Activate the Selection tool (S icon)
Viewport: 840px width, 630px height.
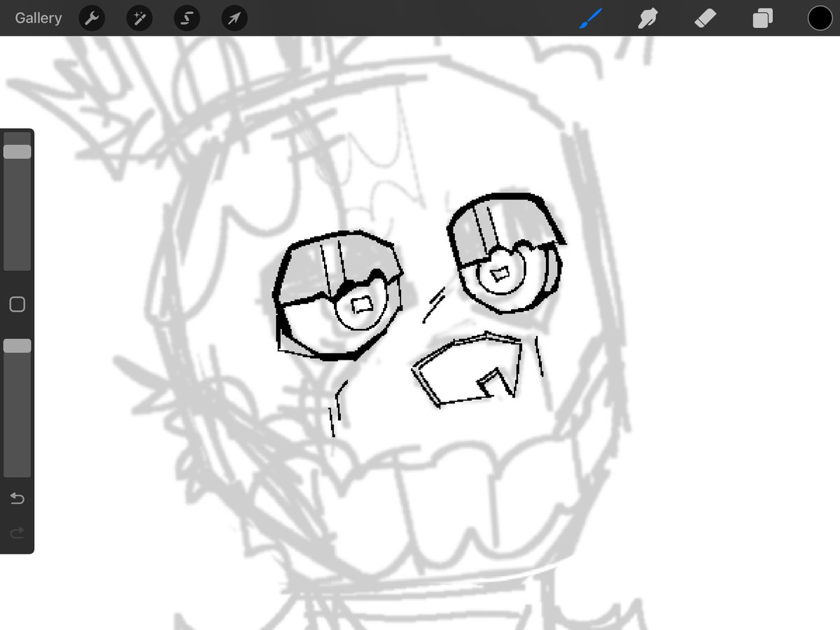click(186, 18)
